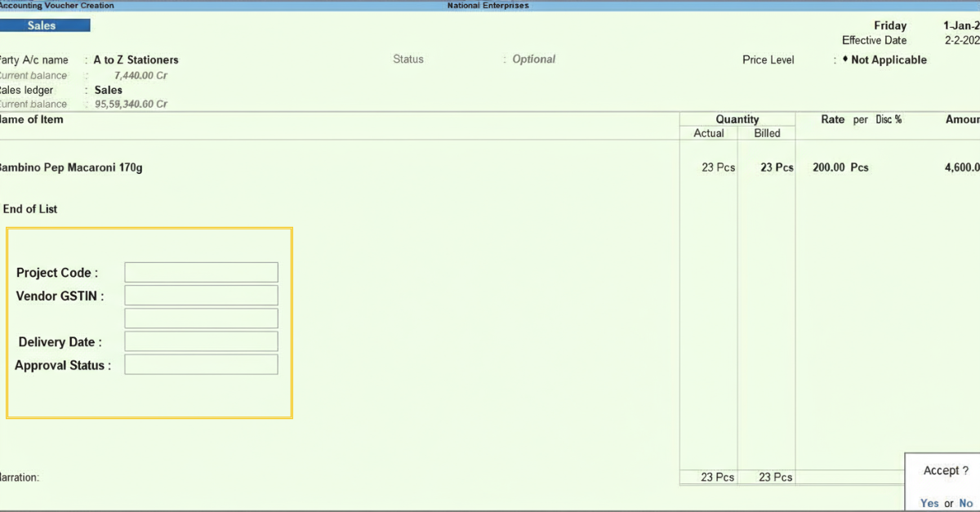Viewport: 980px width, 512px height.
Task: Click the Delivery Date input box
Action: 201,341
